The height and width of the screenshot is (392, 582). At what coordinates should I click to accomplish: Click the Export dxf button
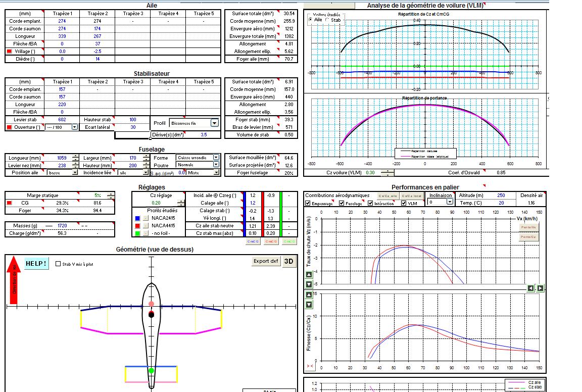click(x=266, y=261)
